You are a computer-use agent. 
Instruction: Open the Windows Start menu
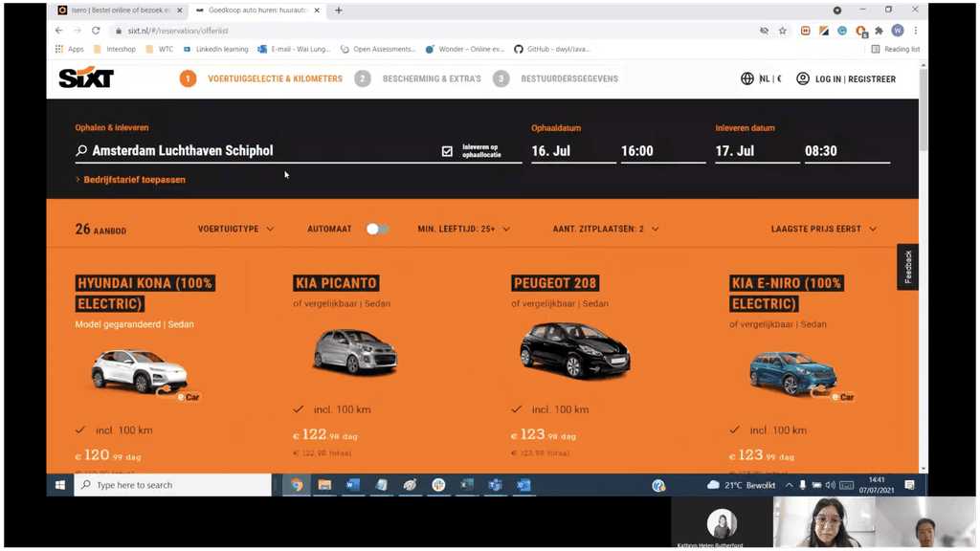[x=60, y=485]
